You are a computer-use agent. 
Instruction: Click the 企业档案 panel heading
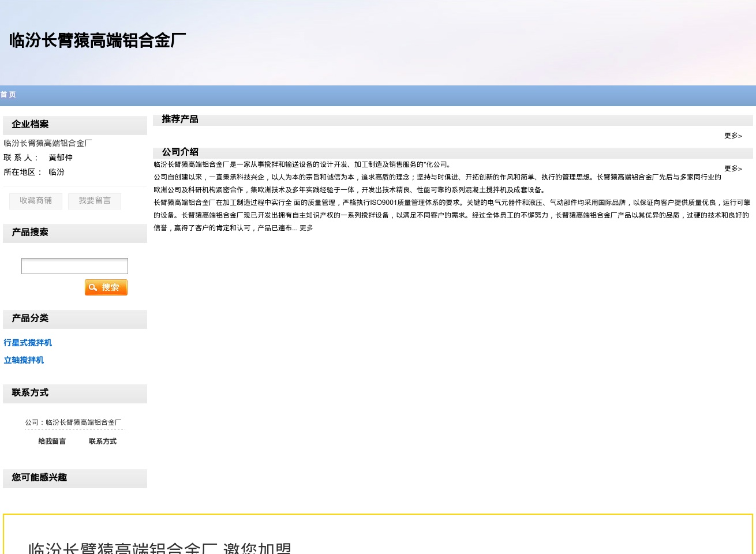(x=30, y=124)
